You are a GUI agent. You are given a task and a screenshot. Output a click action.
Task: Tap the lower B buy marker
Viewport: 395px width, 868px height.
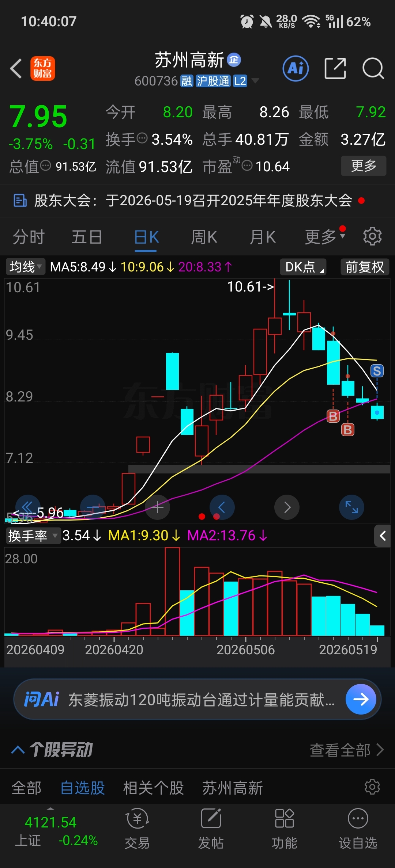pos(348,430)
